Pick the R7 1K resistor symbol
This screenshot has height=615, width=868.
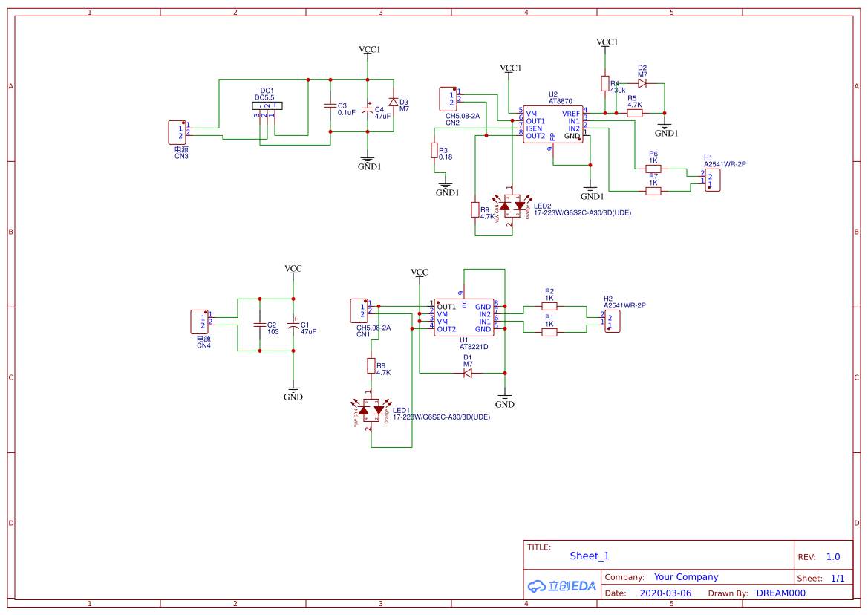point(653,192)
